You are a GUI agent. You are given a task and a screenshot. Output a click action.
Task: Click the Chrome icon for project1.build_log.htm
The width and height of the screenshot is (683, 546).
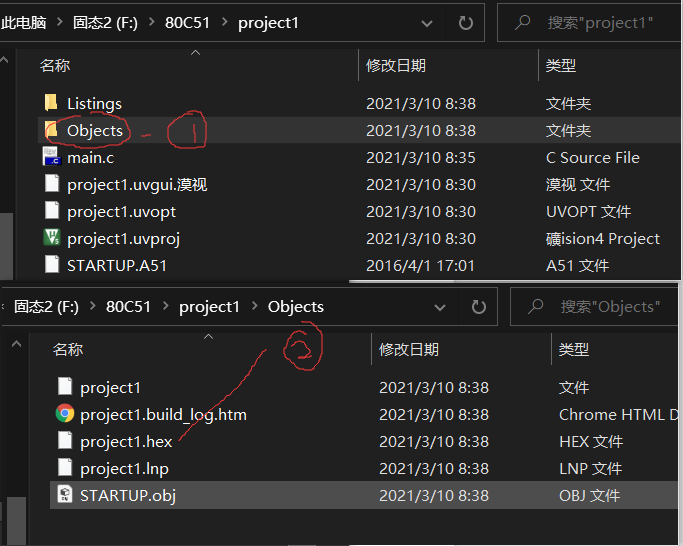[65, 414]
